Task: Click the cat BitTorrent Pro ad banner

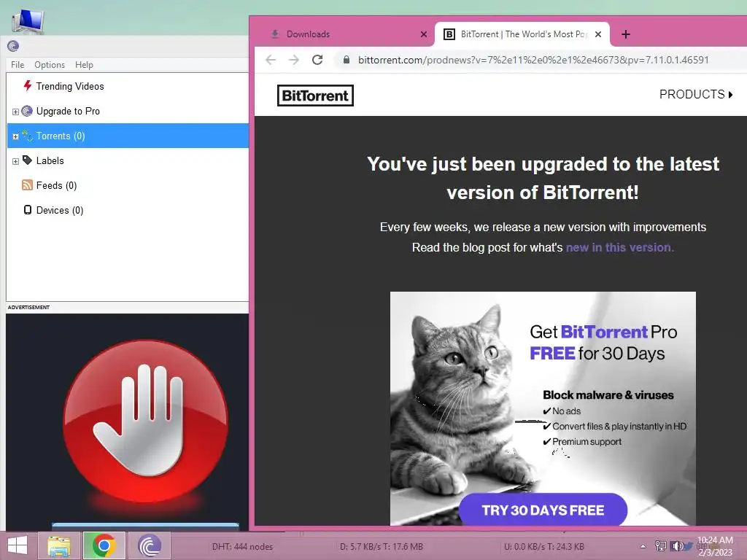Action: [543, 408]
